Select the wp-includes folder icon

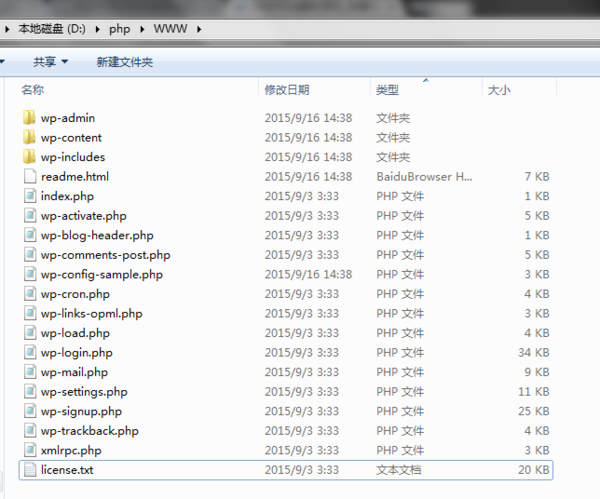(28, 157)
